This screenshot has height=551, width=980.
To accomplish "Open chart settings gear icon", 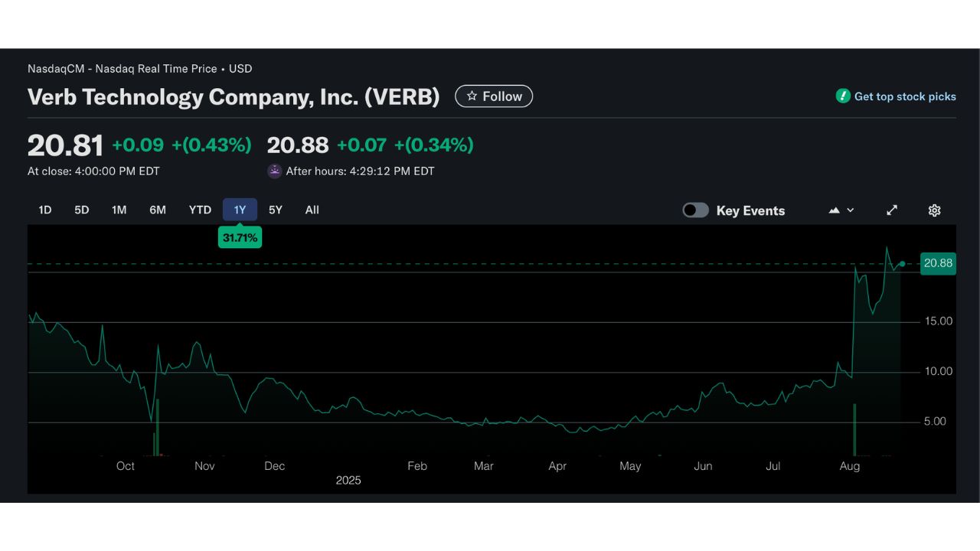I will pyautogui.click(x=934, y=210).
